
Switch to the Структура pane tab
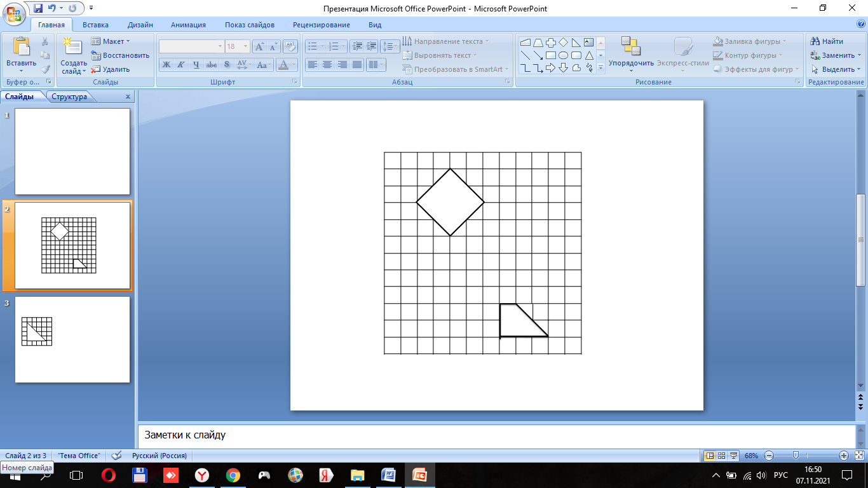click(69, 97)
